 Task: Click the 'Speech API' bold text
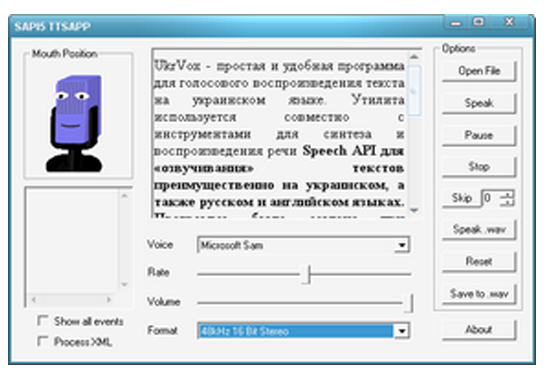[338, 151]
